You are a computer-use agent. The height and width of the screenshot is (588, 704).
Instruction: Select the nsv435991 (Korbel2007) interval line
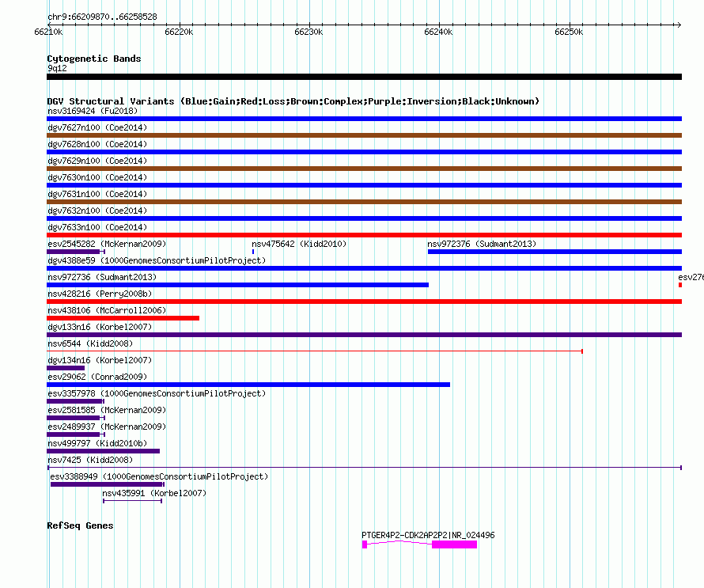point(132,501)
